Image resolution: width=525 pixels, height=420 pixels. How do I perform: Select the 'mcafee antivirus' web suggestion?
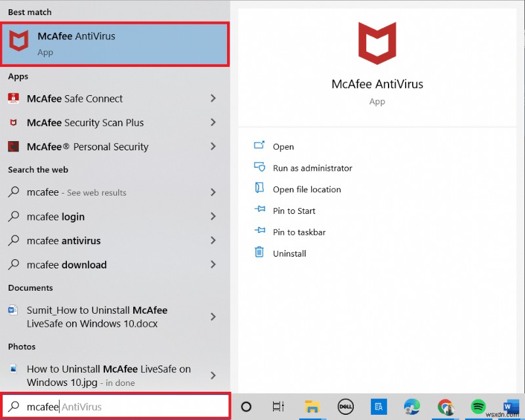coord(115,240)
